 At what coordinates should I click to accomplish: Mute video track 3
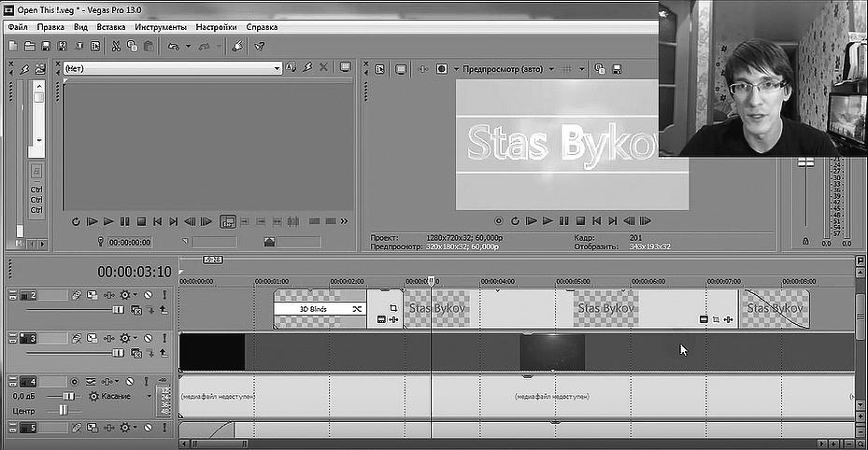149,338
